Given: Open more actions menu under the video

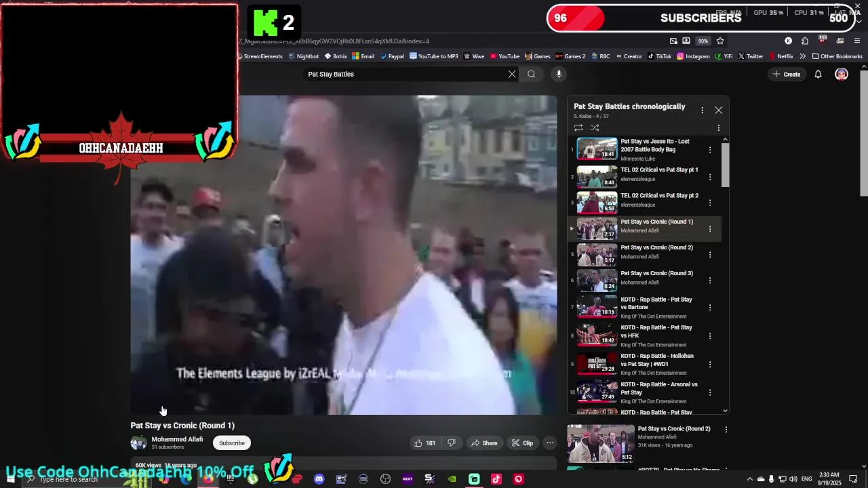Looking at the screenshot, I should (550, 443).
